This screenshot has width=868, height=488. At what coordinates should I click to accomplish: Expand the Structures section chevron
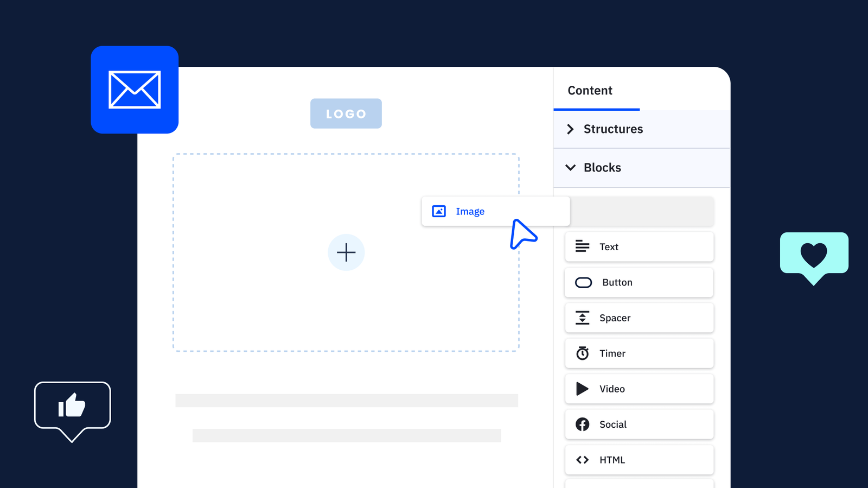[570, 129]
